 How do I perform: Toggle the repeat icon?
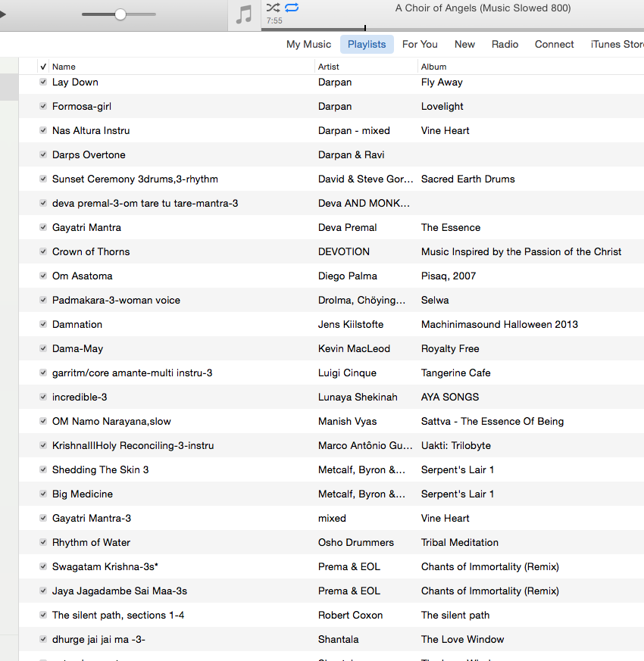coord(292,8)
